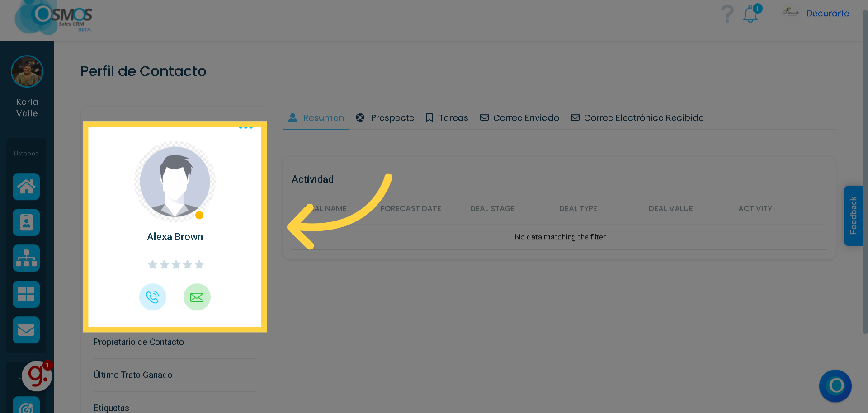
Task: Open the Home icon in sidebar
Action: [26, 187]
